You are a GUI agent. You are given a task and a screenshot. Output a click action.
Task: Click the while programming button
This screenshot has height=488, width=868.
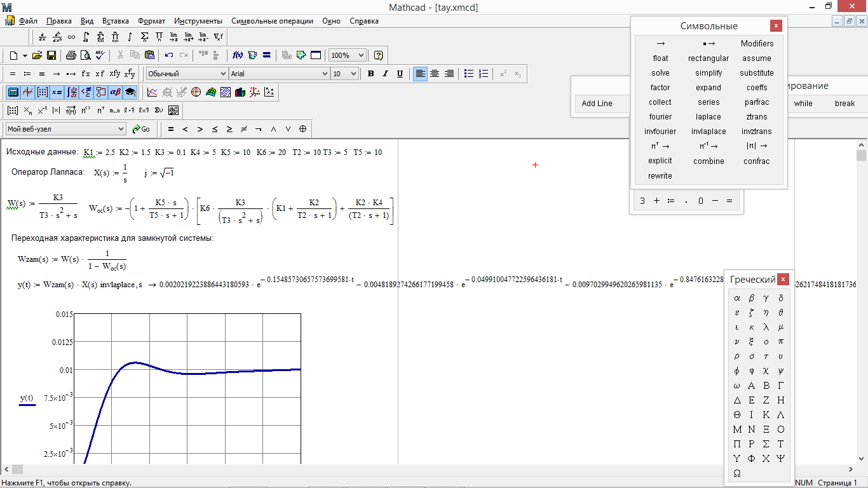(803, 104)
